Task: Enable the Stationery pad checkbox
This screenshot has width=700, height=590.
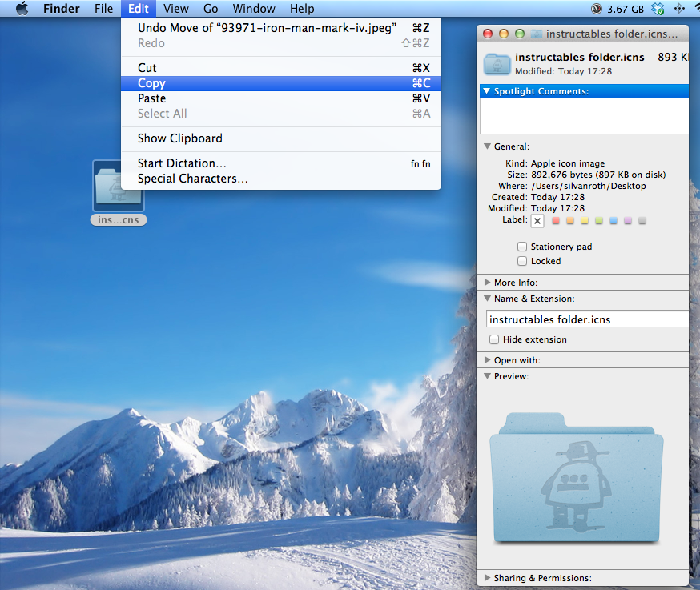Action: pos(522,247)
